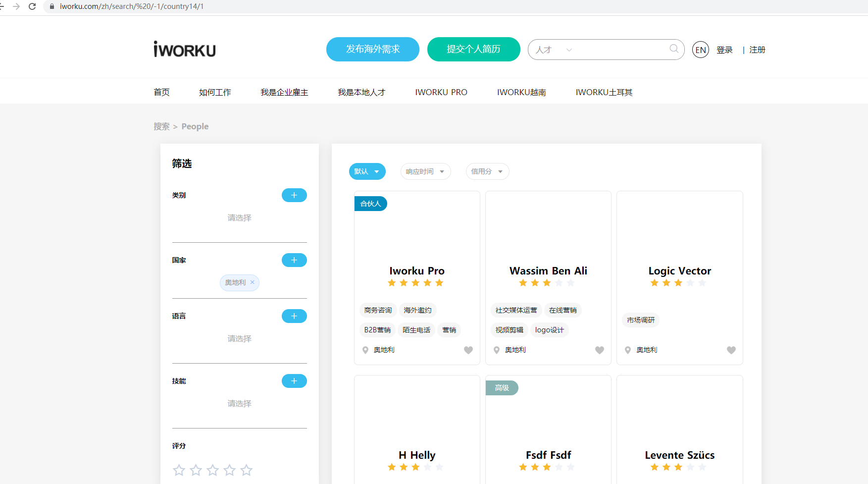This screenshot has height=484, width=868.
Task: Click the logo设计 skill tag
Action: pos(549,330)
